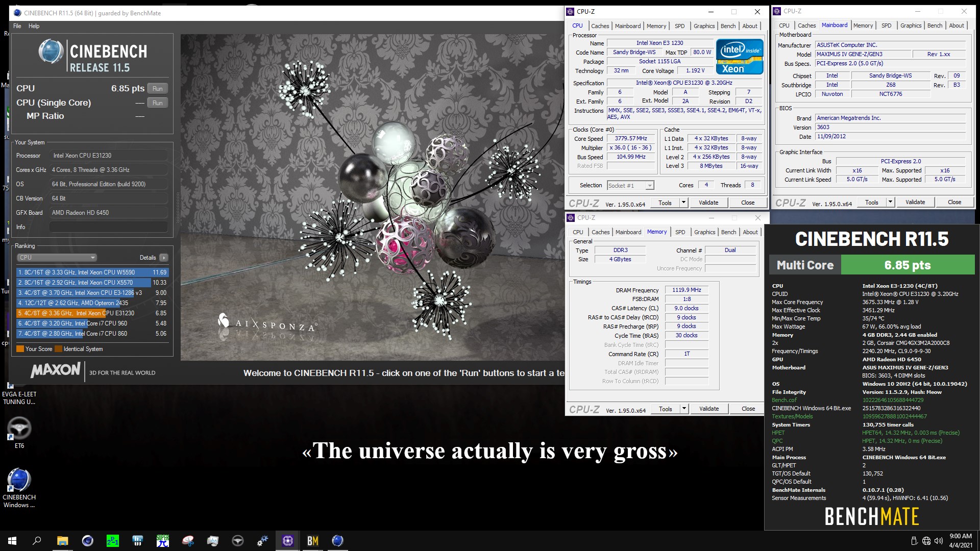The image size is (980, 551).
Task: Click Validate in CPU-Z CPU window
Action: click(x=708, y=203)
